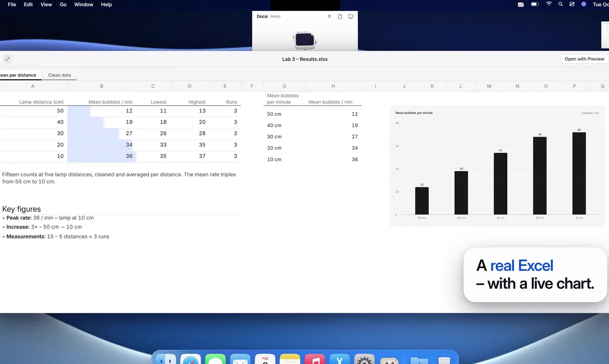Viewport: 609px width, 364px height.
Task: Click cell with mean value 34 in column B
Action: coord(102,145)
